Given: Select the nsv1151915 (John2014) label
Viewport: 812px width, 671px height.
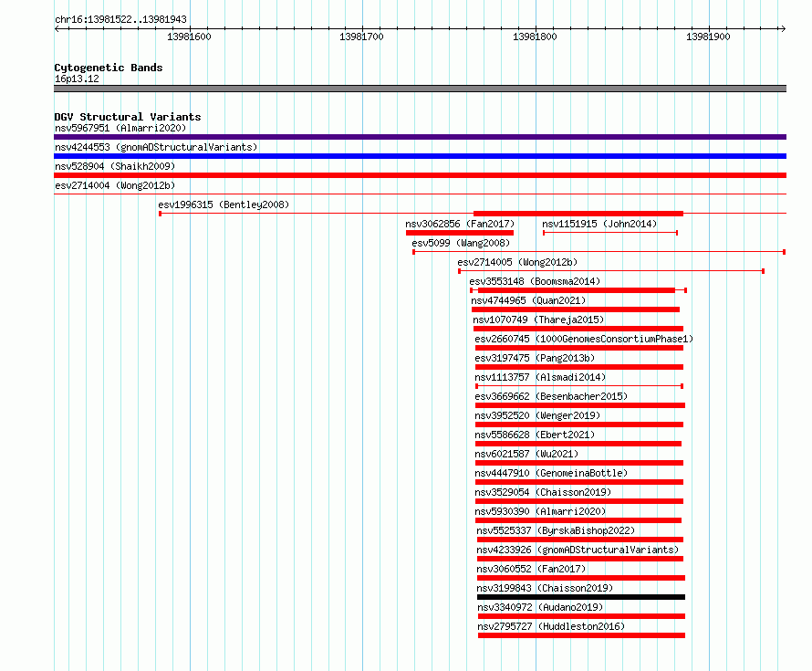Looking at the screenshot, I should [x=599, y=224].
